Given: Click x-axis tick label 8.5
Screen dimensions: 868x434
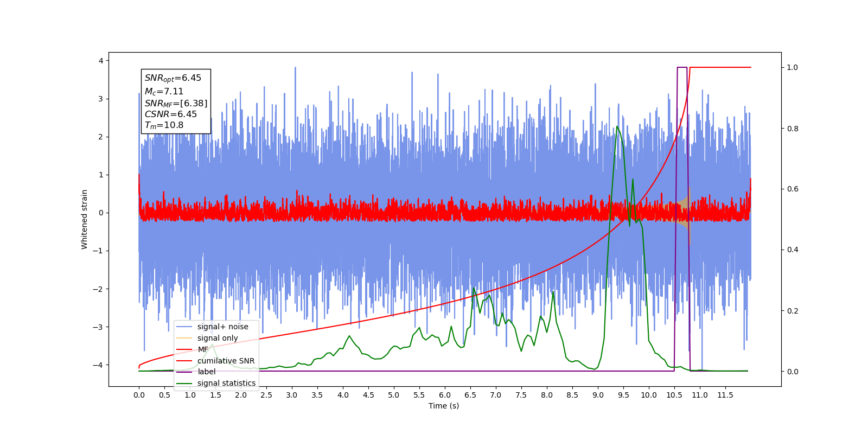Looking at the screenshot, I should click(x=572, y=395).
